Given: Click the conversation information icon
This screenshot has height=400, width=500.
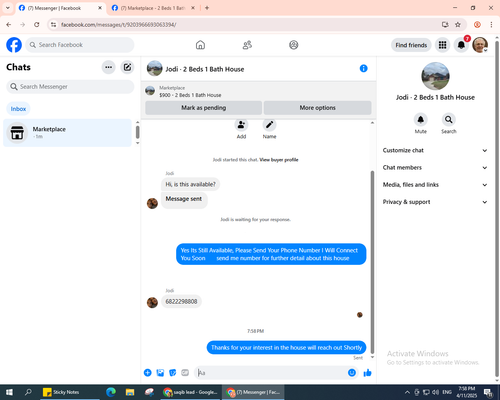Looking at the screenshot, I should click(x=363, y=68).
